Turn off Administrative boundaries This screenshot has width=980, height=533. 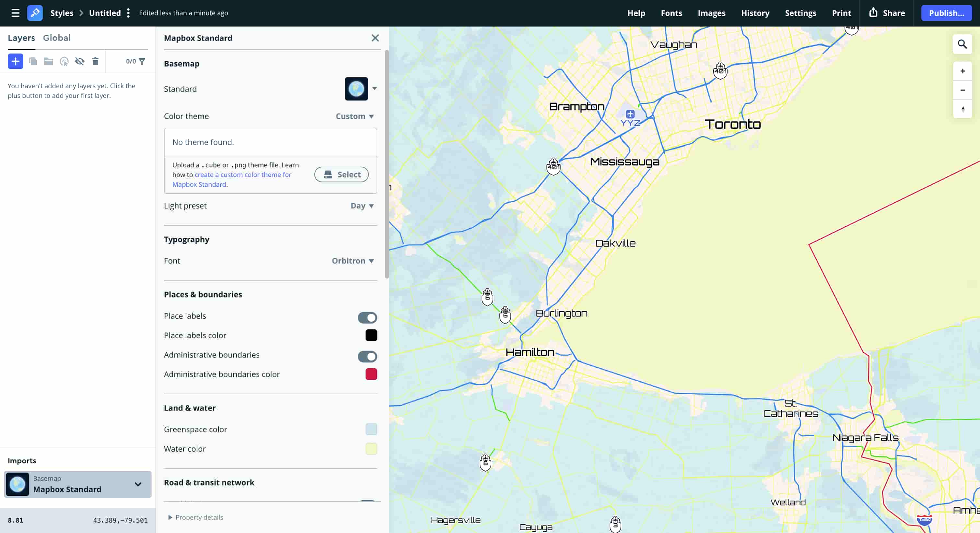[x=367, y=356]
